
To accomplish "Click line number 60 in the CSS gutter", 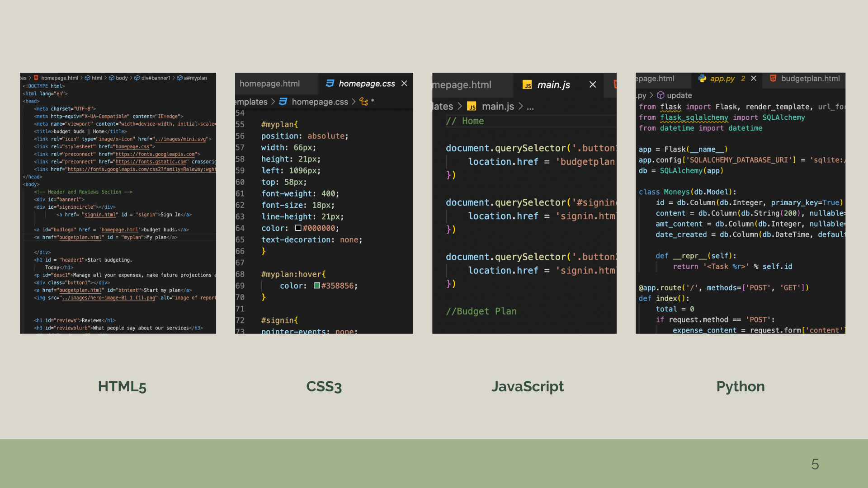I will point(240,182).
